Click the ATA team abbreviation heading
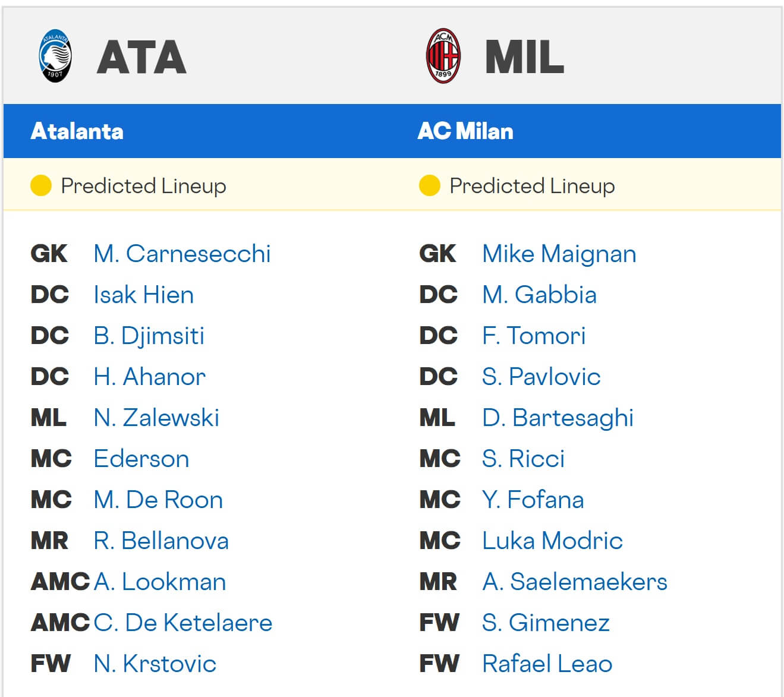Image resolution: width=784 pixels, height=697 pixels. click(142, 57)
